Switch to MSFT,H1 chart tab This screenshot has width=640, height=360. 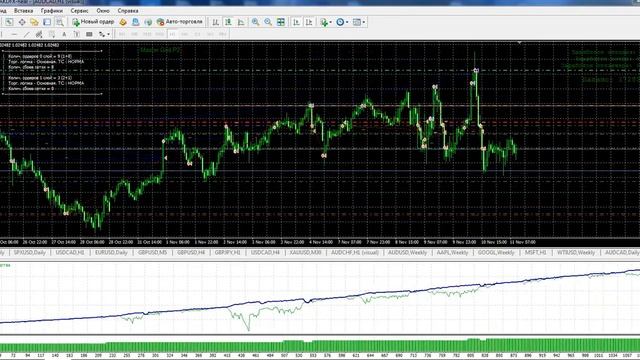536,253
